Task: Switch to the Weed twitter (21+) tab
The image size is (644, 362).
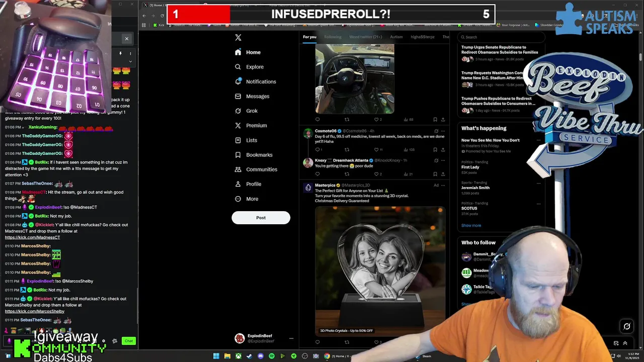Action: (366, 37)
